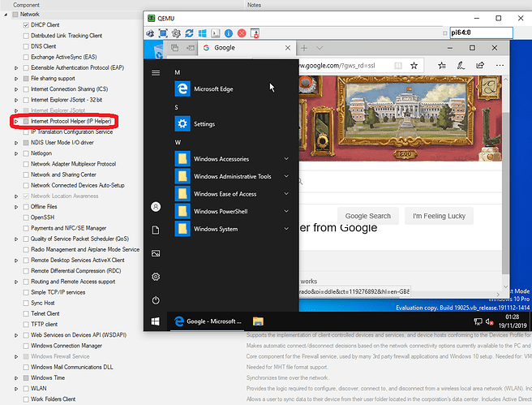Click the refresh arrows icon in QEMU toolbar
The width and height of the screenshot is (532, 405).
(189, 33)
